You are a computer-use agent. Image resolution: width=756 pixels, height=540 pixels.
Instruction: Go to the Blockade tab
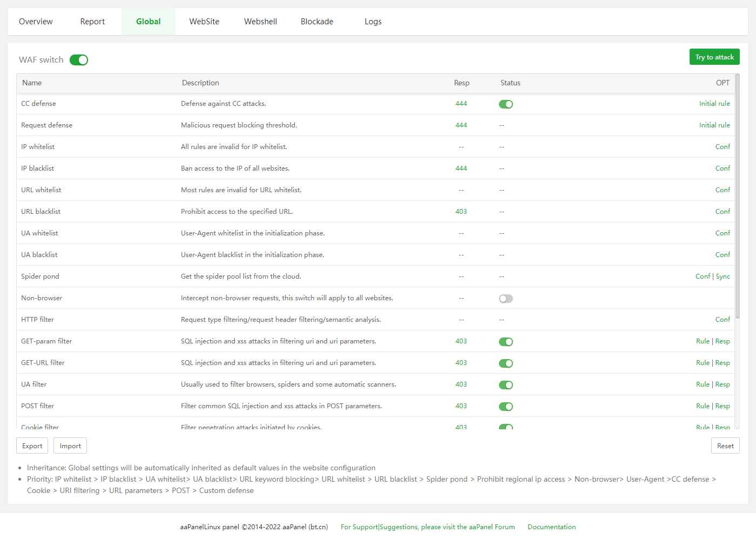tap(317, 22)
